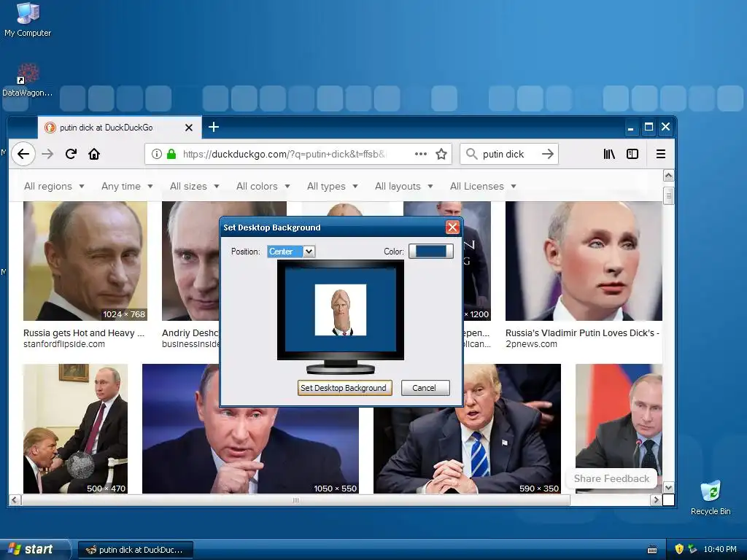Click the horizontal scrollbar thumb
The width and height of the screenshot is (747, 560).
(x=295, y=500)
